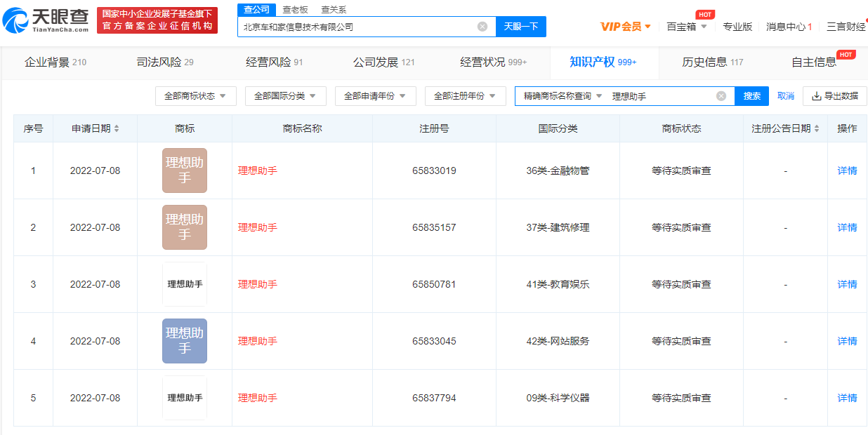Click the 导出数据 export button

click(x=835, y=96)
